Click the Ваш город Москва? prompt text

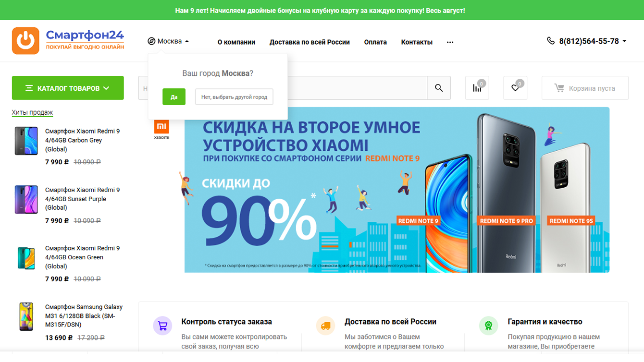(x=218, y=73)
